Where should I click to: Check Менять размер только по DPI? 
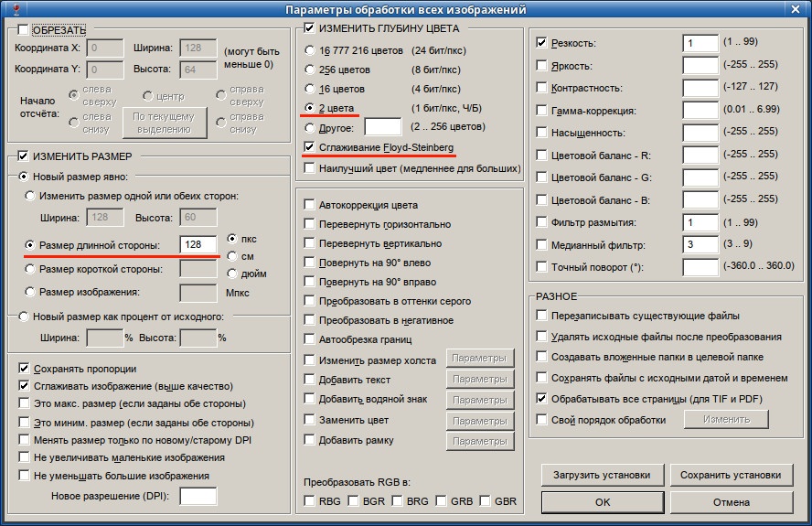pos(24,440)
